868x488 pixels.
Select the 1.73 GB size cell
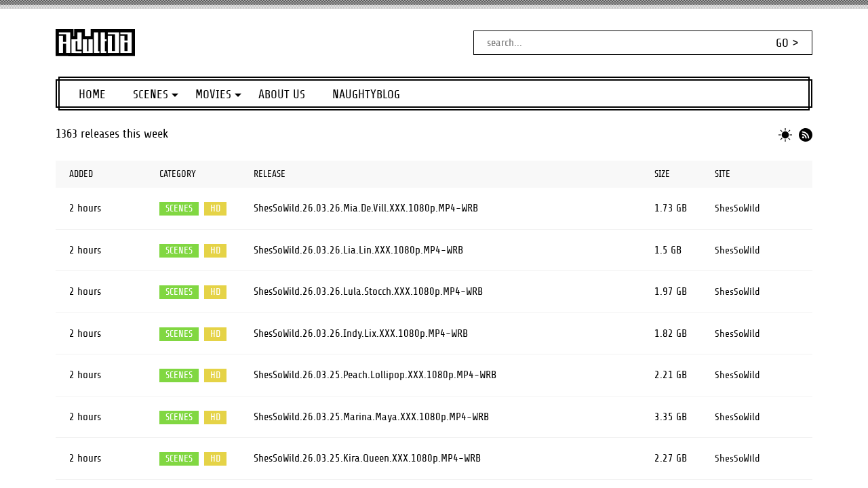(671, 208)
